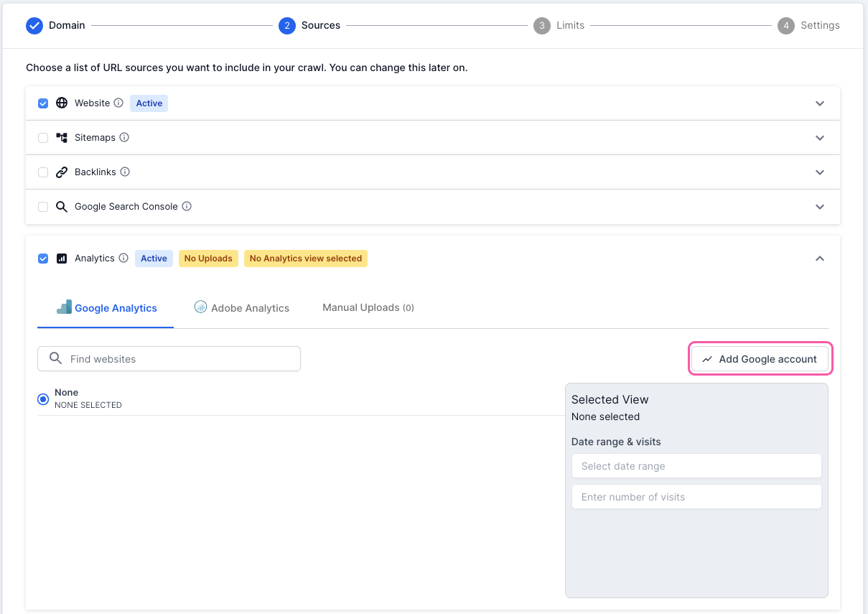Expand the Sitemaps section chevron

click(x=820, y=138)
